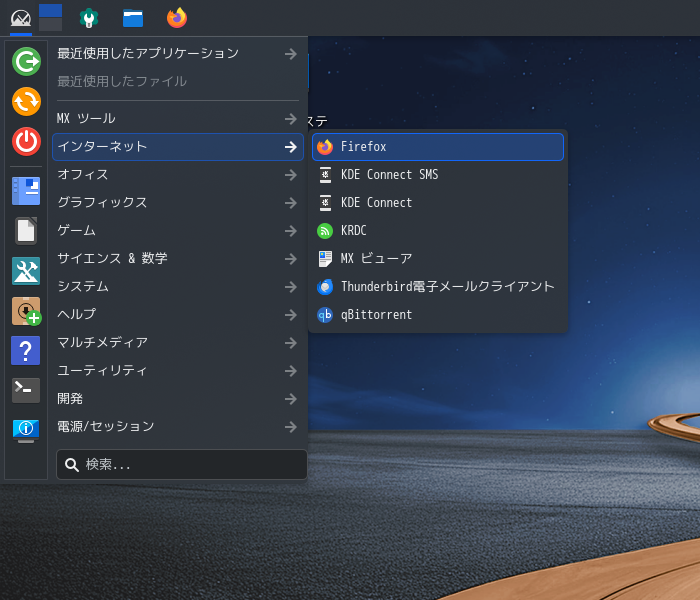Open the question mark help favorite

pos(25,350)
